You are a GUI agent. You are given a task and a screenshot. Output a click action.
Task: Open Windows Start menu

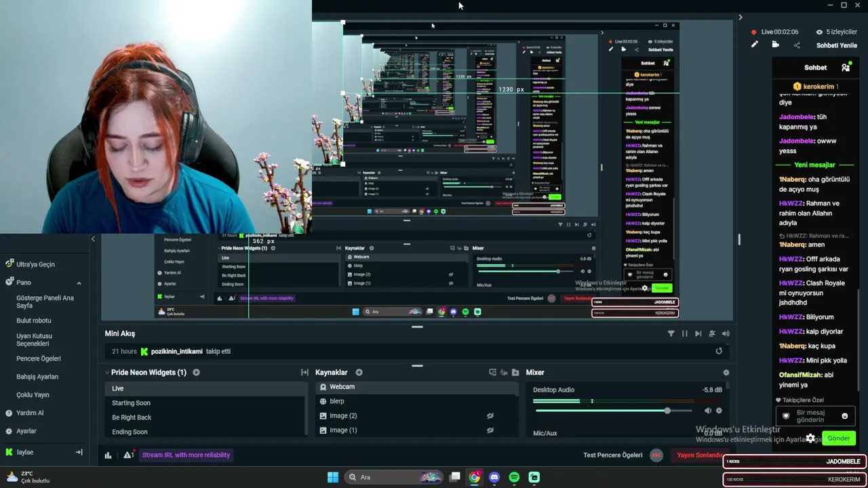pyautogui.click(x=333, y=477)
